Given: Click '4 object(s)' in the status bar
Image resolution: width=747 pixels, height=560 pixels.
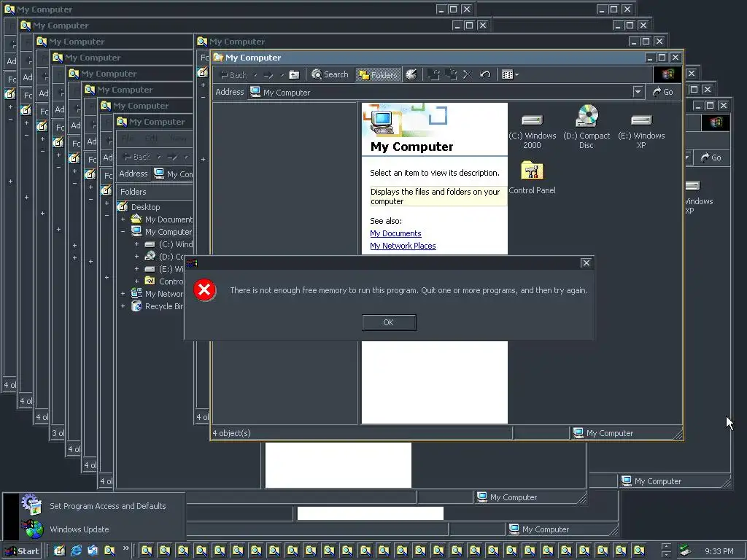Looking at the screenshot, I should [231, 433].
